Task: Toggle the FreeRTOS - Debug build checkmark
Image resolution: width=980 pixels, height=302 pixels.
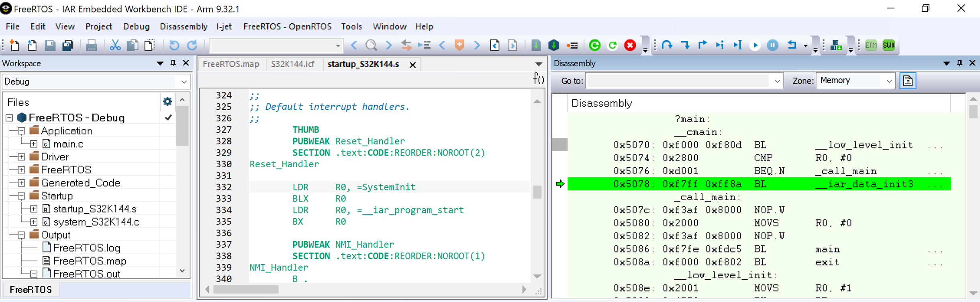Action: coord(168,117)
